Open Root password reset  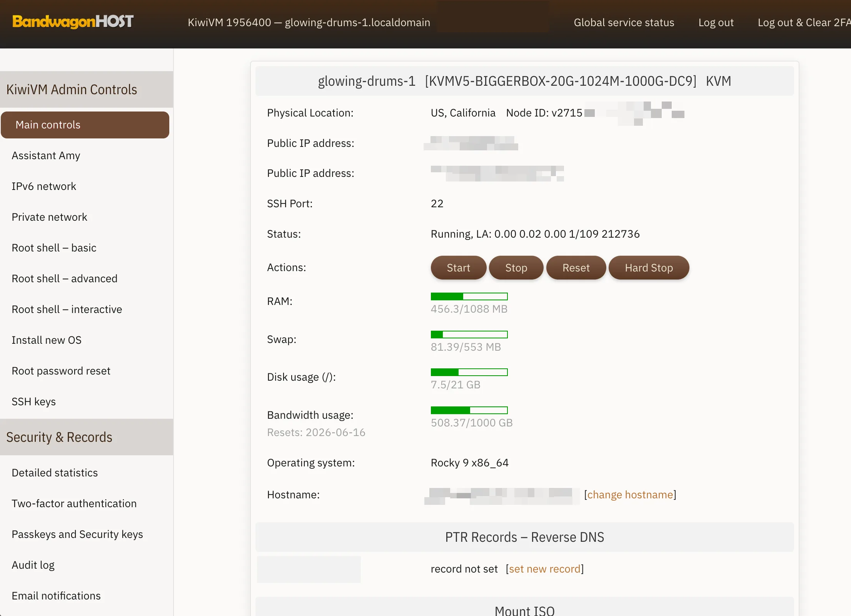point(61,371)
